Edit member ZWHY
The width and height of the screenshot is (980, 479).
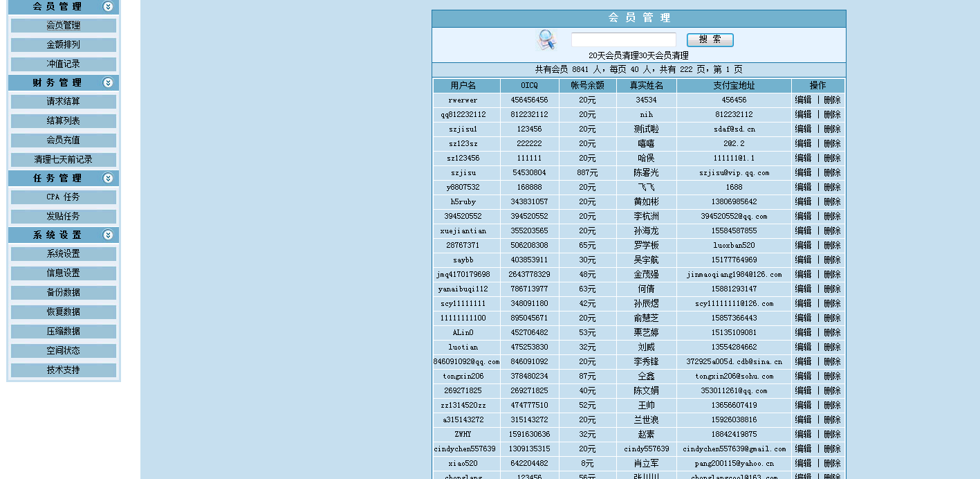click(x=803, y=435)
